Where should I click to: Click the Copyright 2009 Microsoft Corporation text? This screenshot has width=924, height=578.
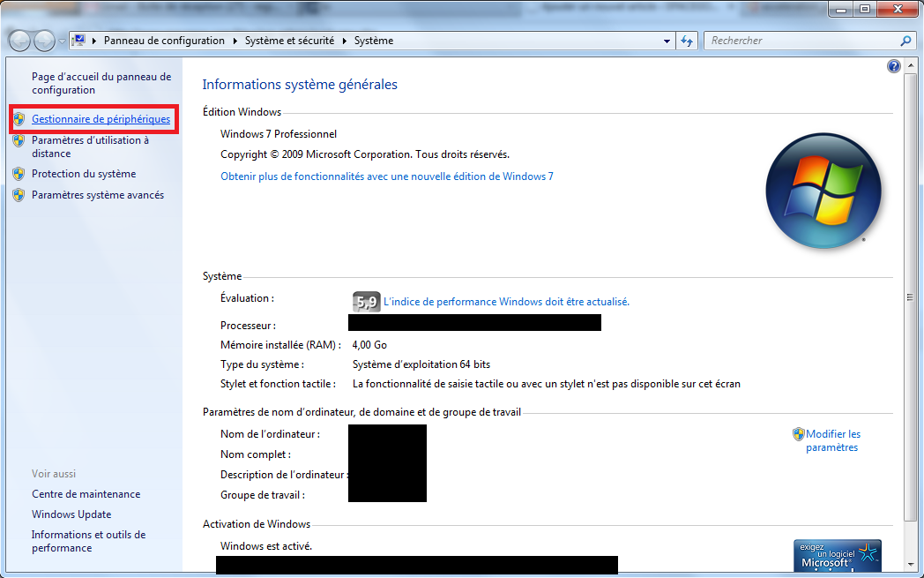coord(365,154)
